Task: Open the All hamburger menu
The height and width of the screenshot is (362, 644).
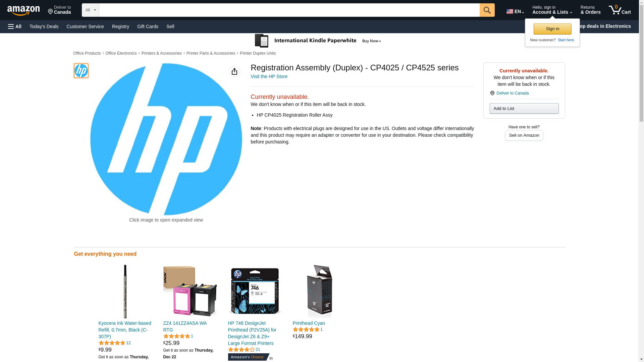Action: (x=15, y=26)
